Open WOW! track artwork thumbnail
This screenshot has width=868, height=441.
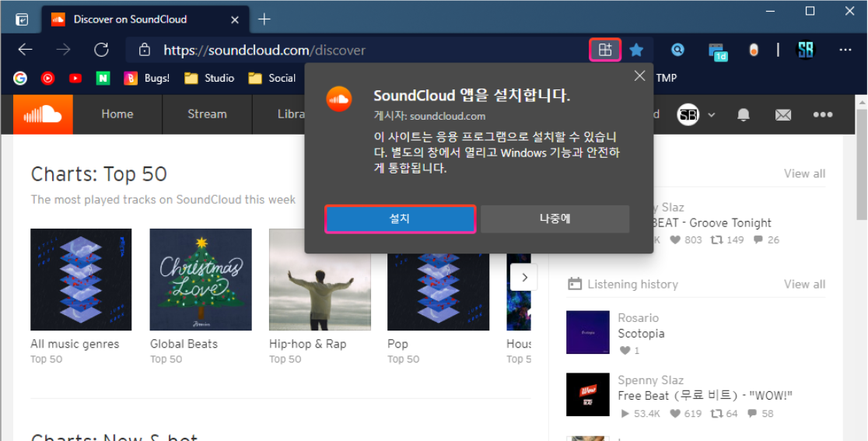click(x=588, y=394)
